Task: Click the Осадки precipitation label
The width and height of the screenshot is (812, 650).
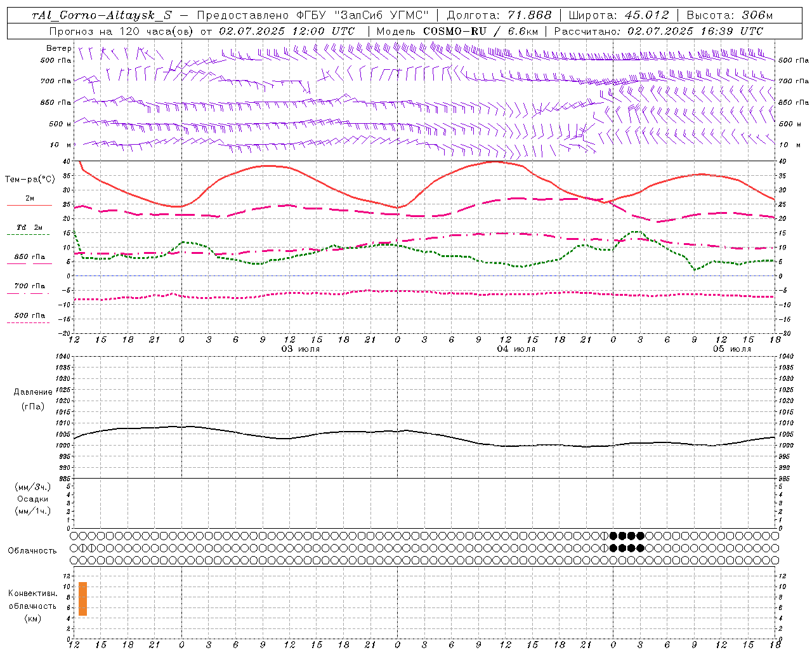Action: point(33,499)
